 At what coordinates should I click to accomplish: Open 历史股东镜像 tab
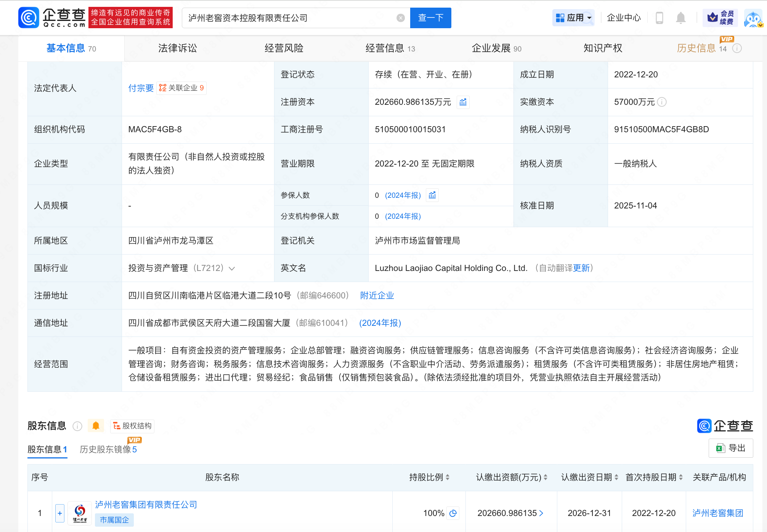pos(108,449)
